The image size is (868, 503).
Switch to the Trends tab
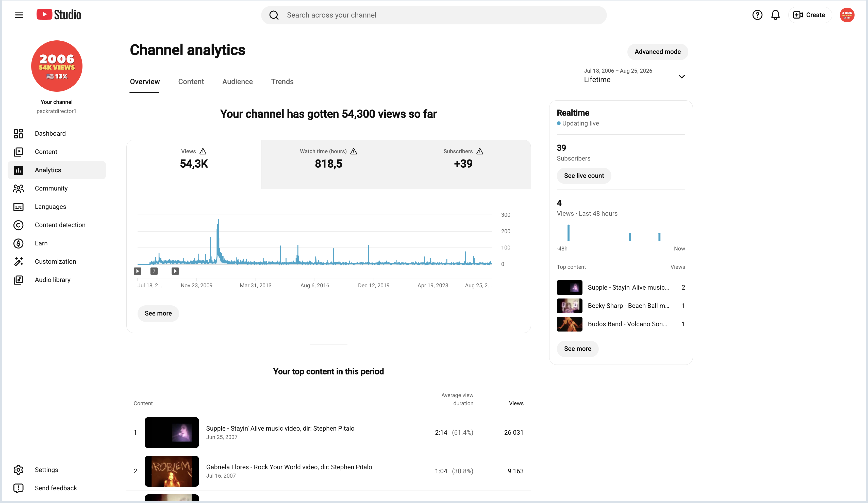282,82
